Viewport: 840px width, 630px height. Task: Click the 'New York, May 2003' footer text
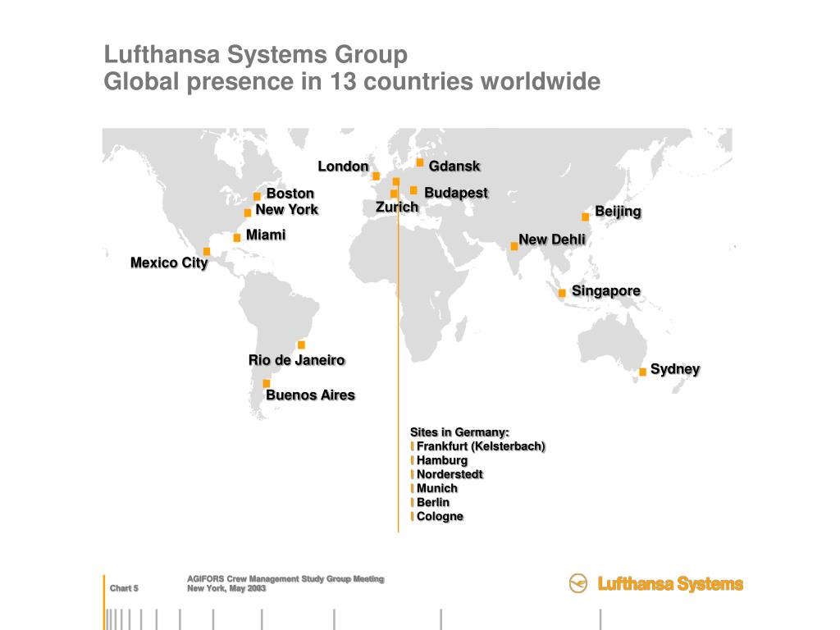pyautogui.click(x=226, y=588)
